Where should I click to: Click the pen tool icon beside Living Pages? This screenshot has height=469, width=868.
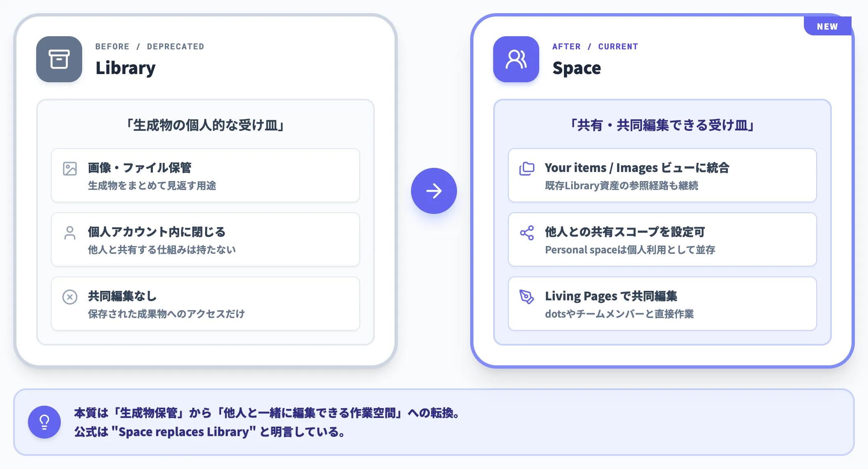click(x=527, y=297)
